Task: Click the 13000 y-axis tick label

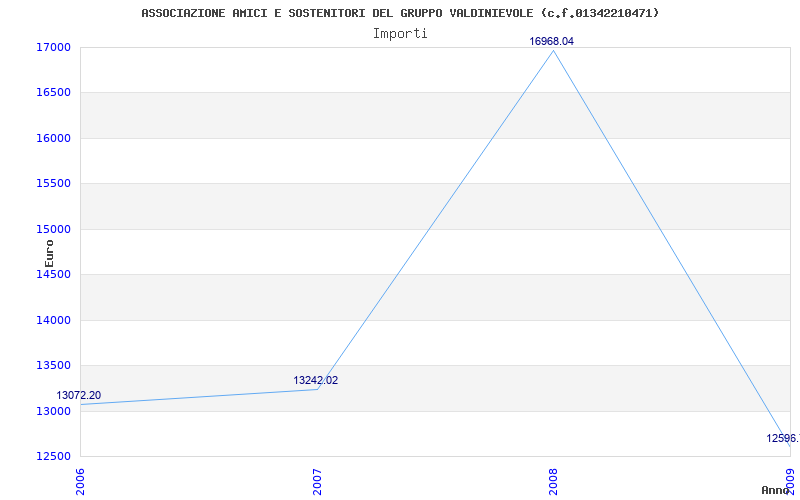Action: coord(53,411)
